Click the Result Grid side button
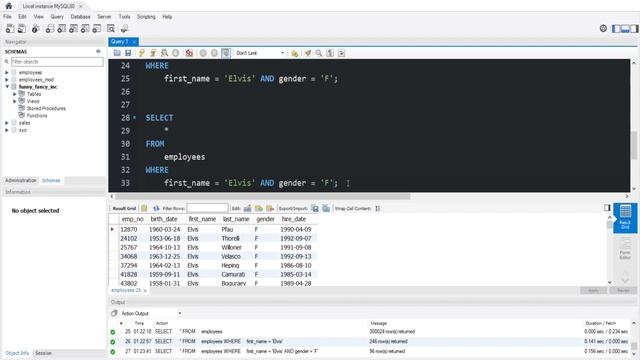Image resolution: width=640 pixels, height=360 pixels. click(625, 218)
